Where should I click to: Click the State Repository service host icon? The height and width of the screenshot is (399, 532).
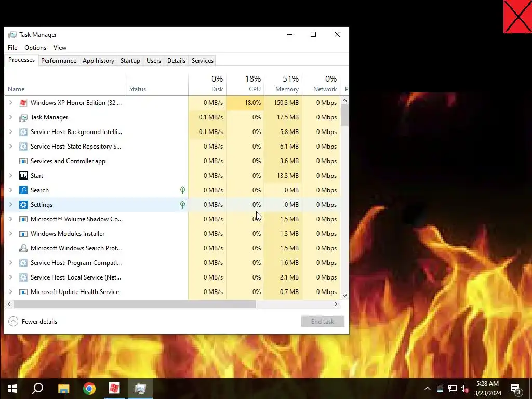click(23, 147)
